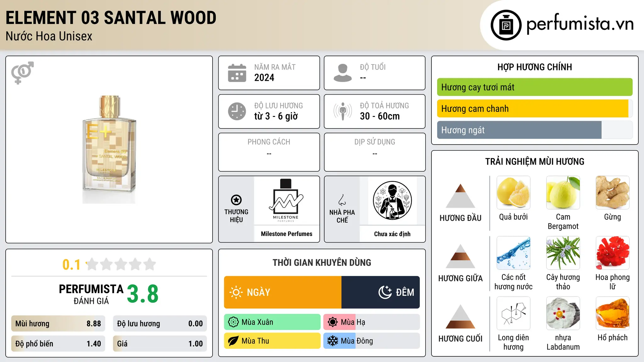Select the Cây hương thảo note image
644x362 pixels.
(x=563, y=253)
